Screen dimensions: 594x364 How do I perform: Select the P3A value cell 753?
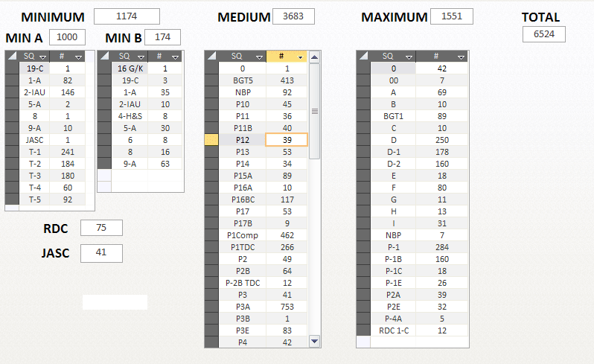click(x=287, y=307)
